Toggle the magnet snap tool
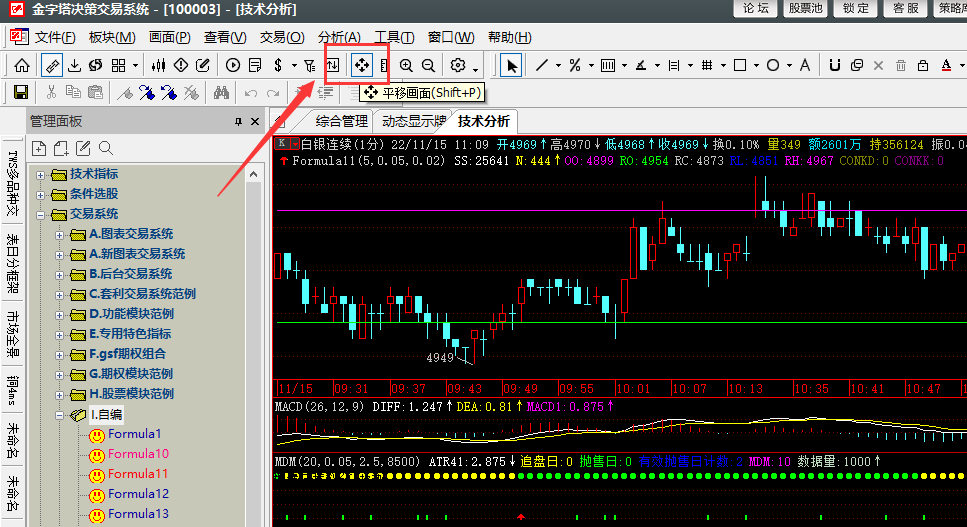The image size is (967, 527). point(835,65)
